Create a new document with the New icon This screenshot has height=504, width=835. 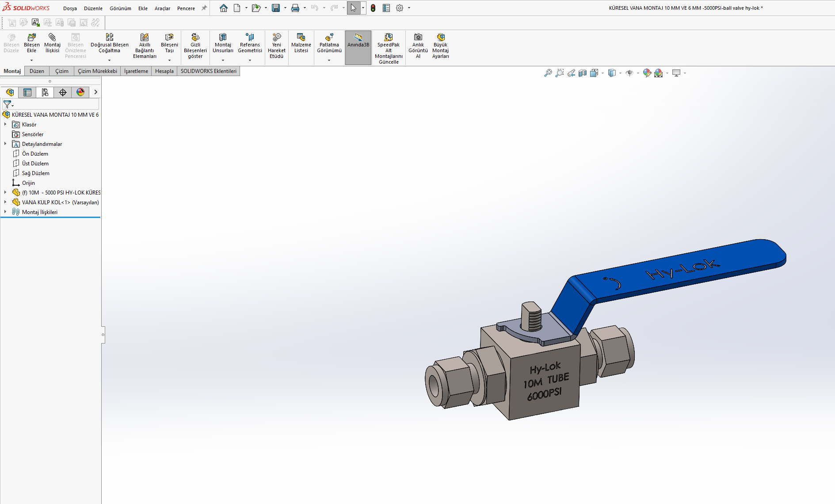(x=237, y=8)
